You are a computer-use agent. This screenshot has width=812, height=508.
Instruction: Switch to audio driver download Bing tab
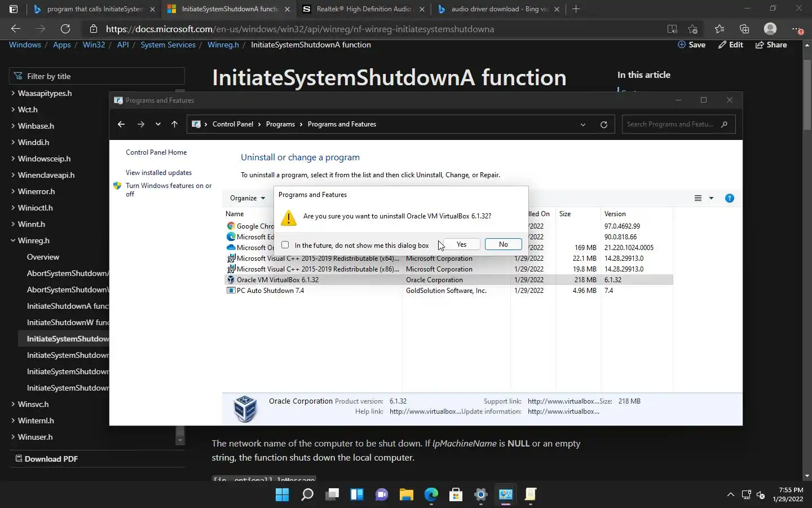[499, 9]
